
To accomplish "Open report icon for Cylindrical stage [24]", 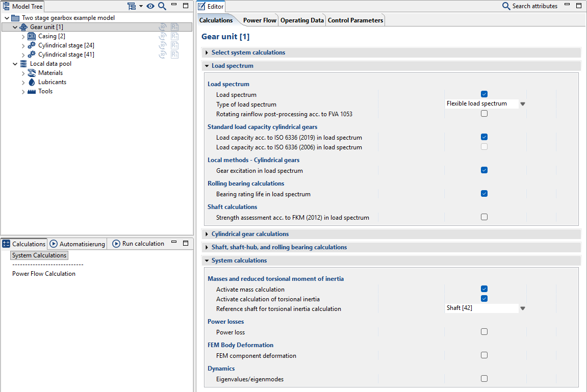I will point(175,45).
